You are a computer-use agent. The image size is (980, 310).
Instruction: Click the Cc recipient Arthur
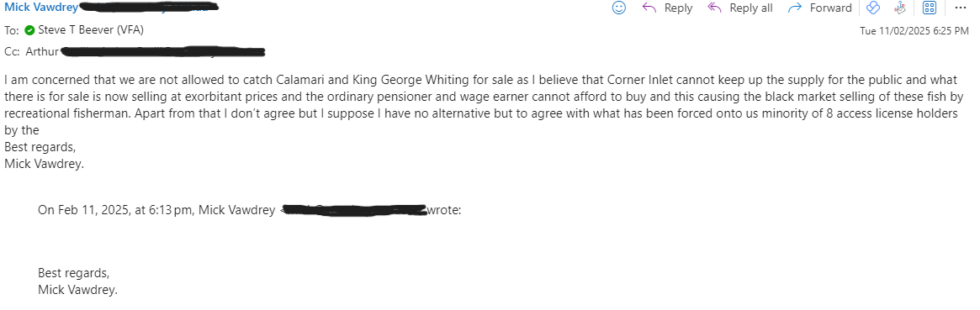(42, 52)
